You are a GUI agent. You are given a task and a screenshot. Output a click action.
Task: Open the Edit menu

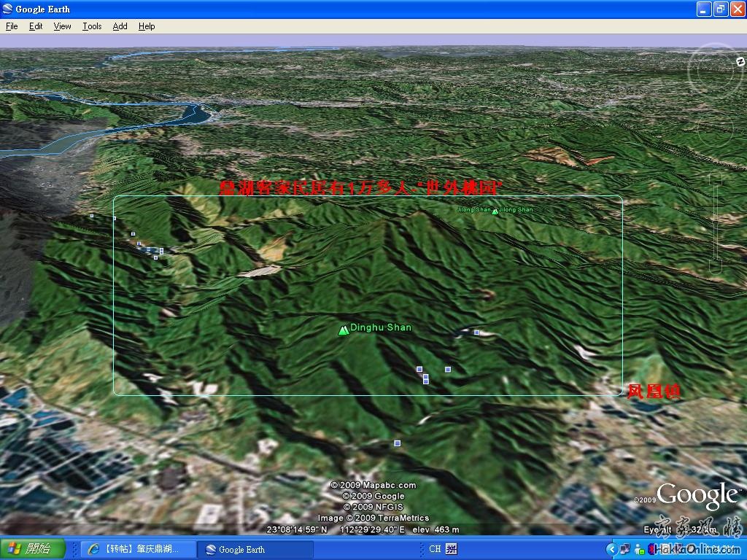[36, 26]
